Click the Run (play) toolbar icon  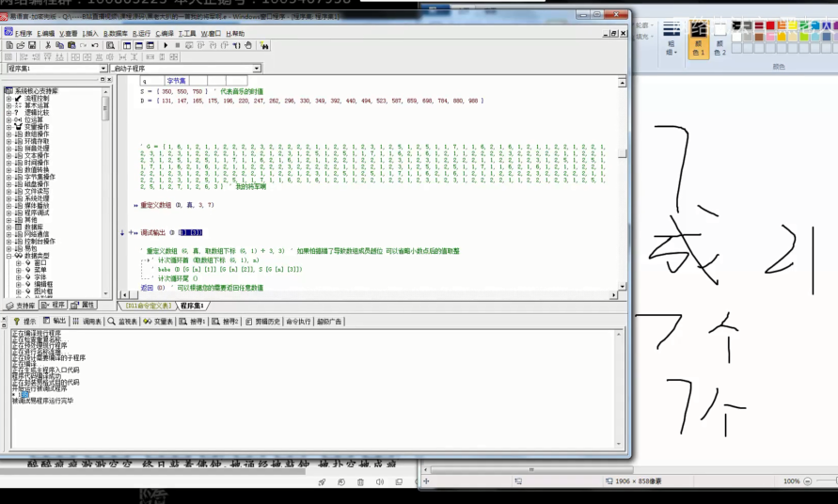(x=166, y=45)
